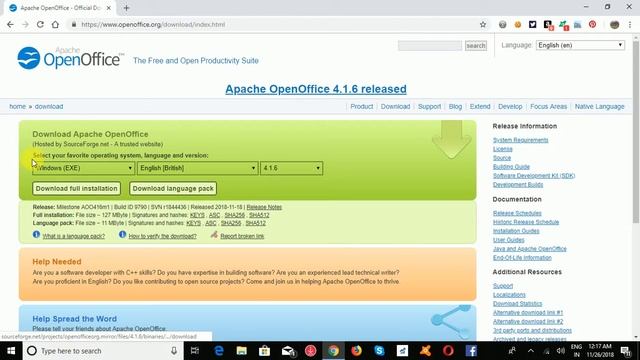Click Download language pack button
The image size is (640, 360).
173,189
